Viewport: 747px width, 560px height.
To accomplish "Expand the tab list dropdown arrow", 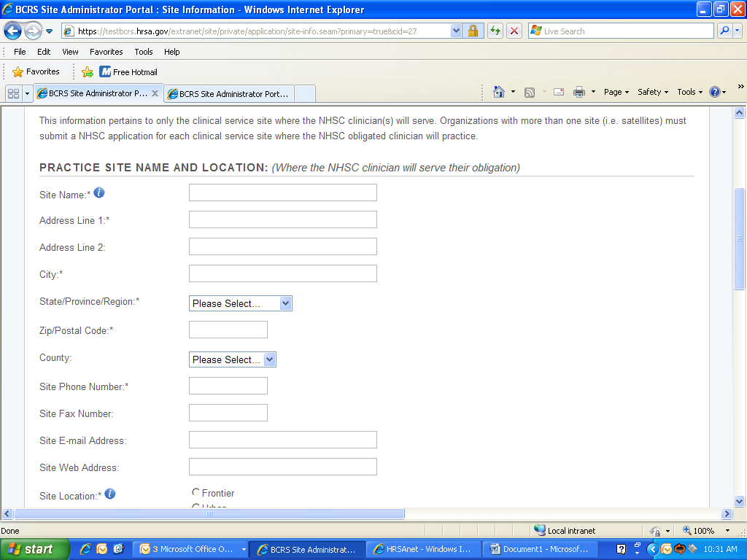I will pos(27,94).
